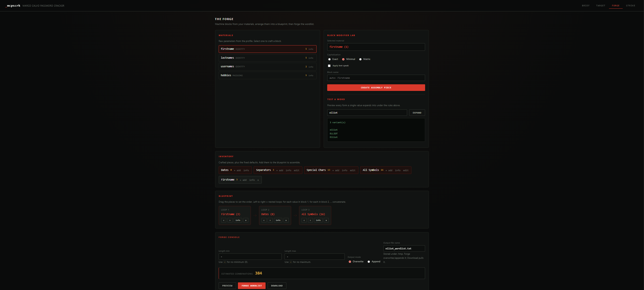Open info for All Symbols loop block
This screenshot has height=290, width=644.
[x=318, y=220]
